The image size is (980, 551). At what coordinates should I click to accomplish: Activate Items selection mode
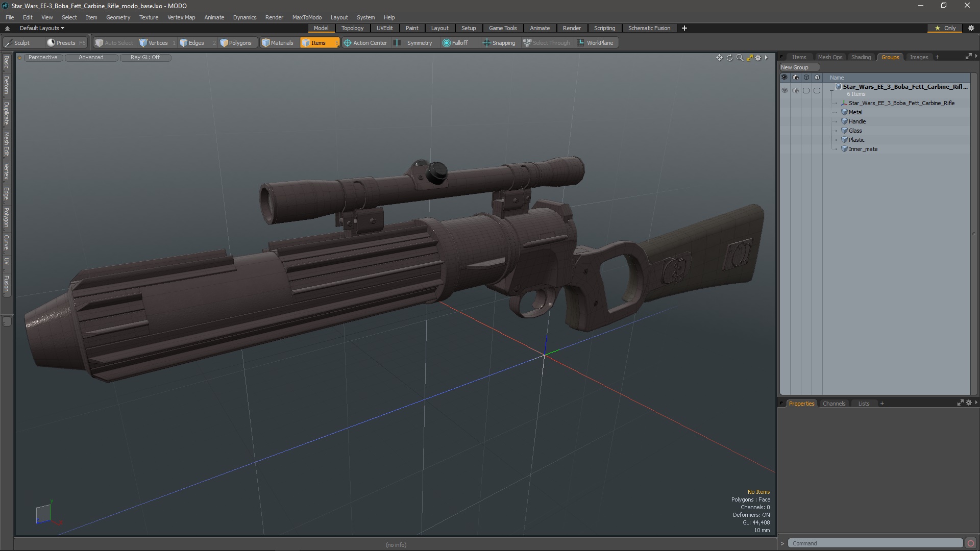(319, 43)
